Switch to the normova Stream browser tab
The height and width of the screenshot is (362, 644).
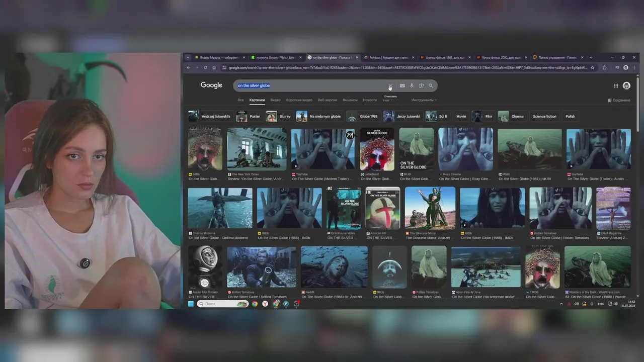(276, 57)
